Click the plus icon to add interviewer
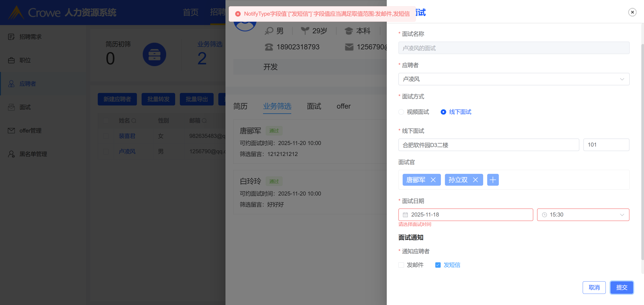Screen dimensions: 644x305 point(493,180)
